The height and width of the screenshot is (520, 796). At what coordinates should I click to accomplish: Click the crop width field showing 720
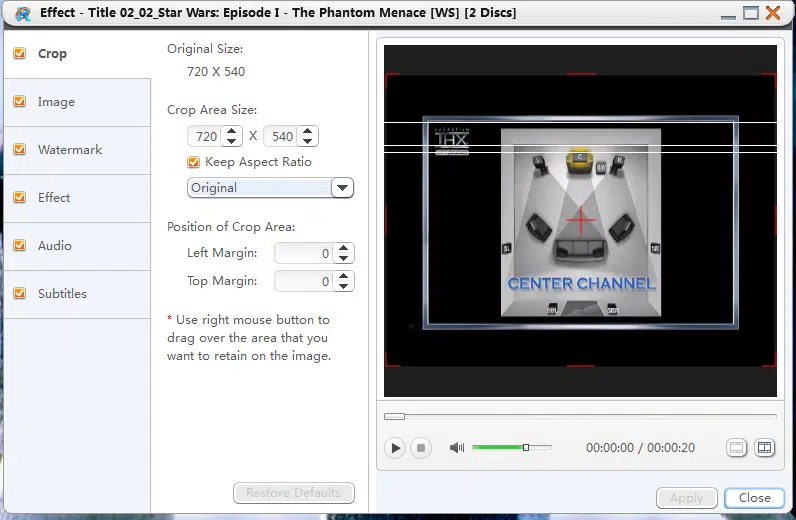coord(206,137)
